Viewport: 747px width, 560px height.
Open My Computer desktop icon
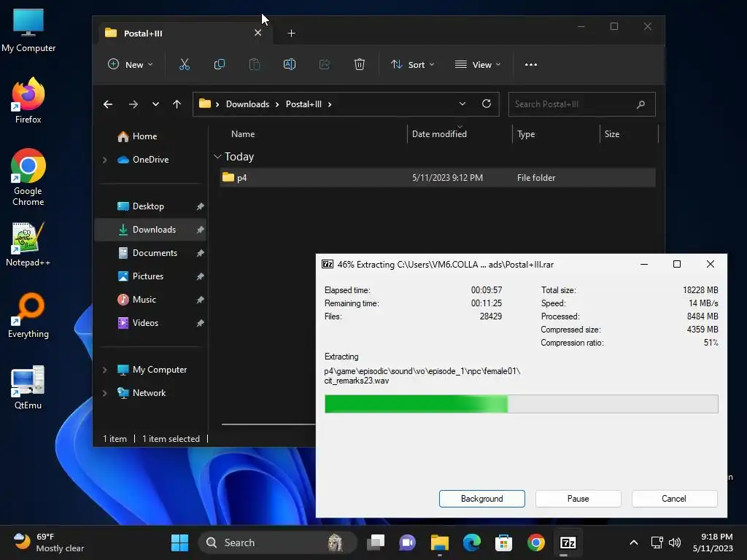pos(28,30)
